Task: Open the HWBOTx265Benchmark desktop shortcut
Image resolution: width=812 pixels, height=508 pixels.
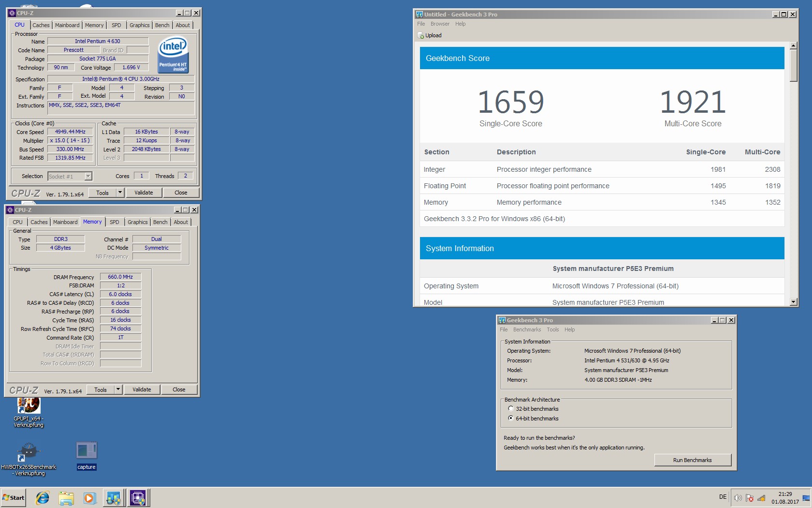Action: click(x=29, y=459)
